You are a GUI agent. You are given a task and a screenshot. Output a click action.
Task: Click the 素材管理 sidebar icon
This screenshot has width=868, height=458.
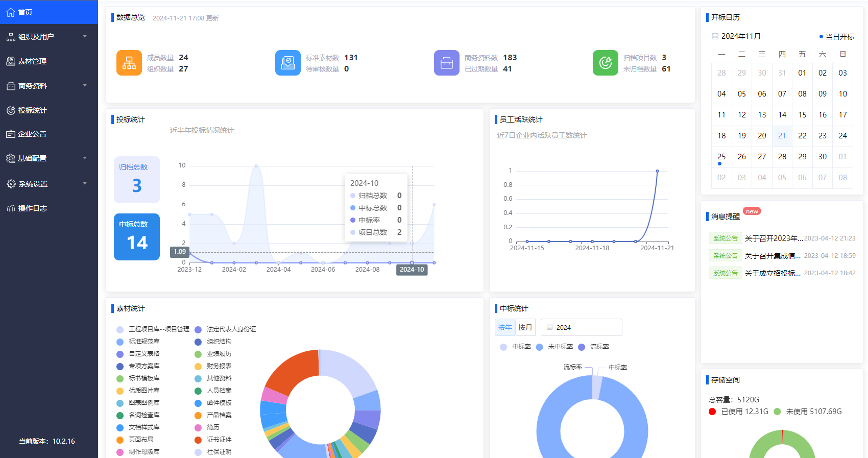click(11, 61)
